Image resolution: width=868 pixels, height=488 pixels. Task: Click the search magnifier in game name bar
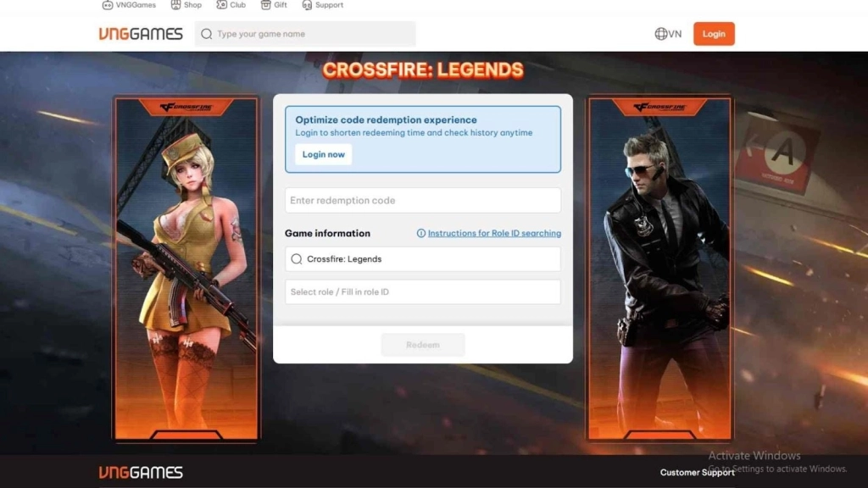tap(205, 34)
